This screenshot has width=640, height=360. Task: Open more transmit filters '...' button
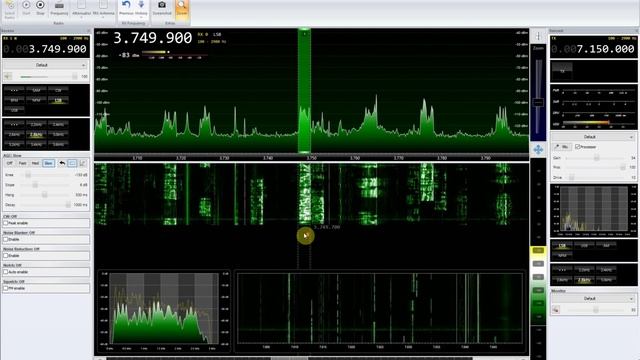[562, 270]
